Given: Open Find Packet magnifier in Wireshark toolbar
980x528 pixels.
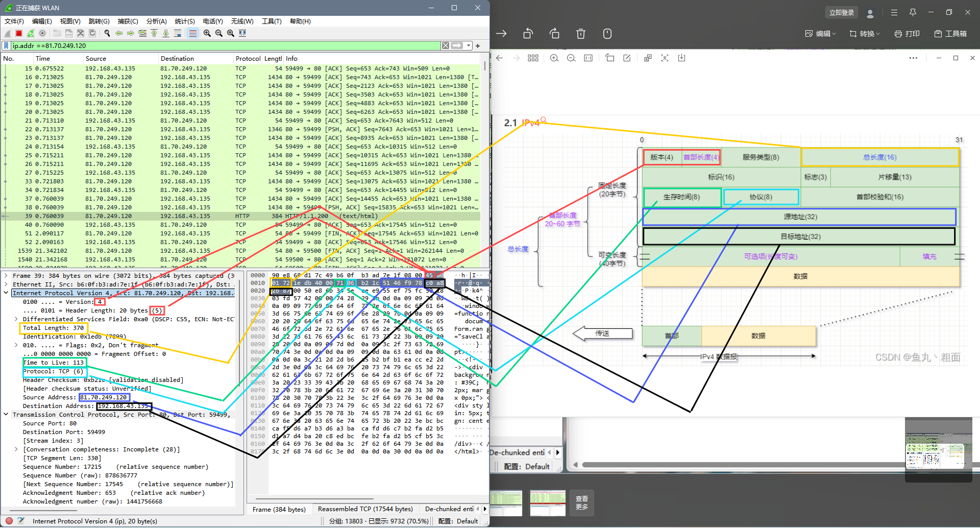Looking at the screenshot, I should pos(107,33).
